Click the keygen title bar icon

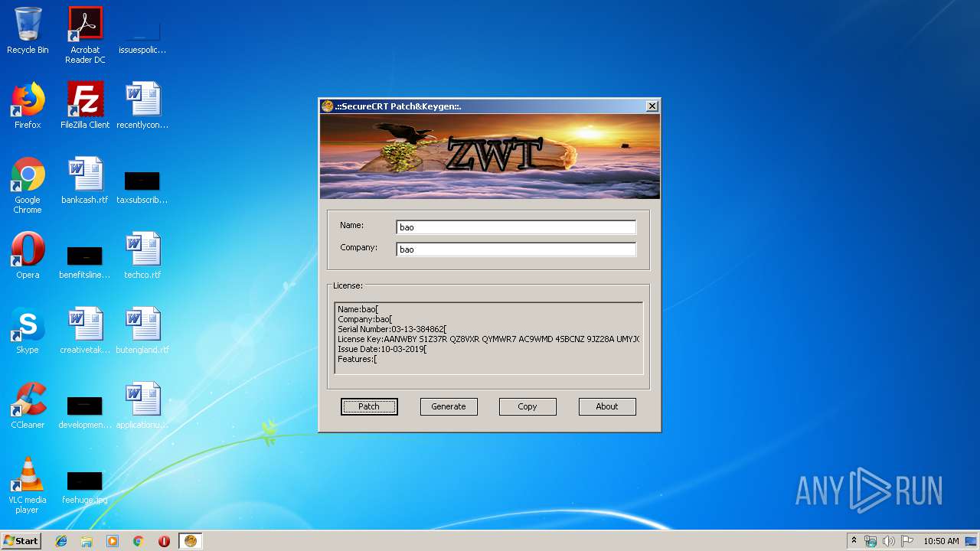[x=328, y=106]
